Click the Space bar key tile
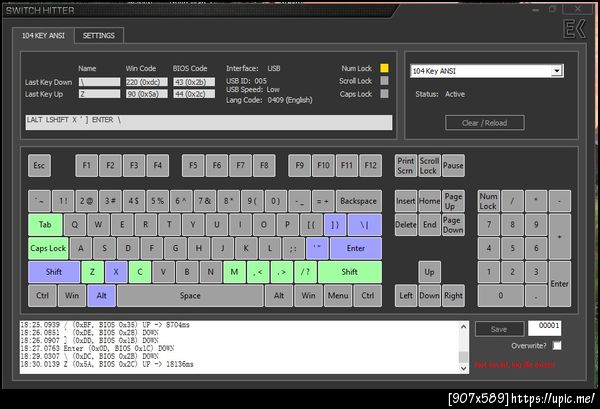Viewport: 600px width, 409px height. (x=190, y=295)
